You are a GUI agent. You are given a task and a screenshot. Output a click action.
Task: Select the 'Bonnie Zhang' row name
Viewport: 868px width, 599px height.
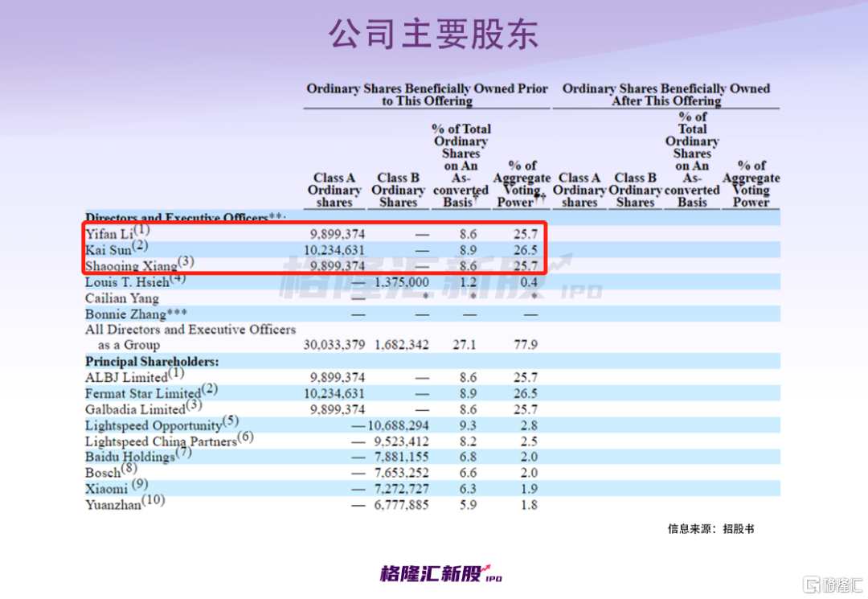pyautogui.click(x=136, y=314)
